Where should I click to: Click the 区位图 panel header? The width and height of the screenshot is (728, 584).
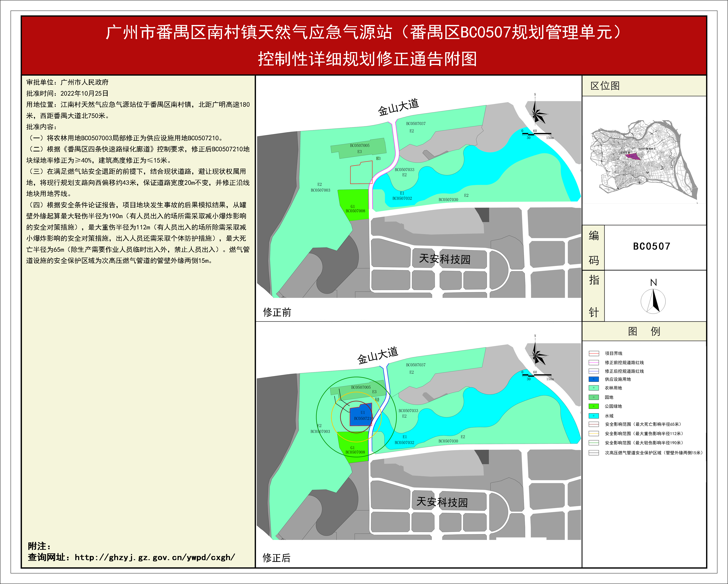click(x=605, y=86)
